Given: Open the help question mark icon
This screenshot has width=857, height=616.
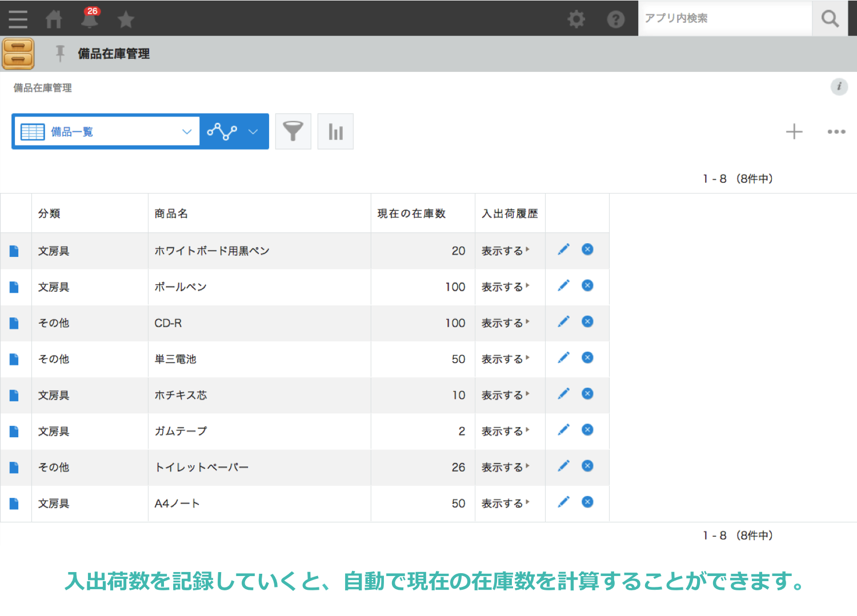Looking at the screenshot, I should tap(615, 19).
